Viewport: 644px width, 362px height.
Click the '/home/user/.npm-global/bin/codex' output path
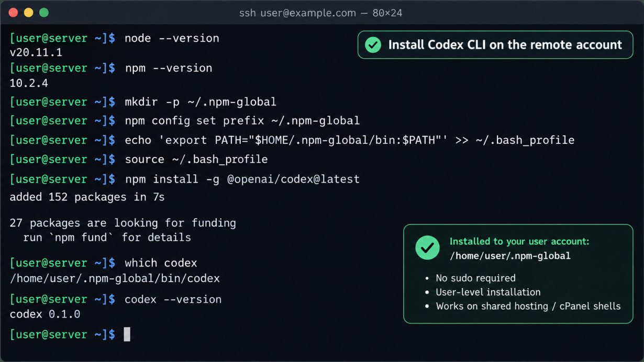(x=115, y=278)
